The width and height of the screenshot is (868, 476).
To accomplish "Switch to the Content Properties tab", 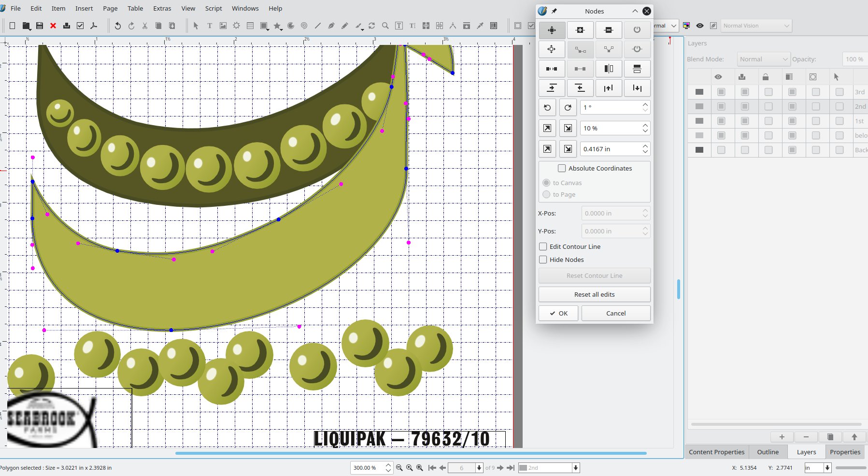I will coord(717,452).
